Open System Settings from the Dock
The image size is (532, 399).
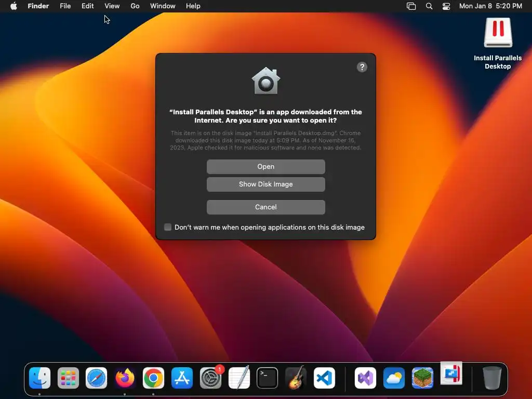211,378
